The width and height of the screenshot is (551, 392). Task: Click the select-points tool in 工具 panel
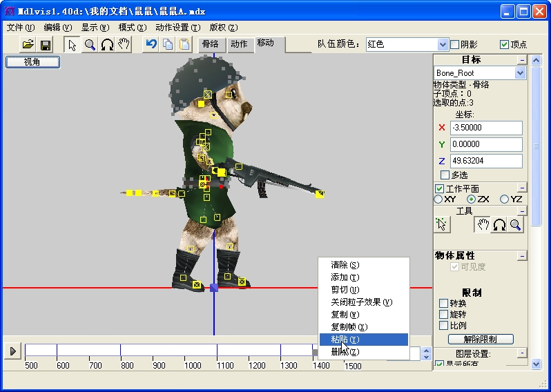pos(443,224)
